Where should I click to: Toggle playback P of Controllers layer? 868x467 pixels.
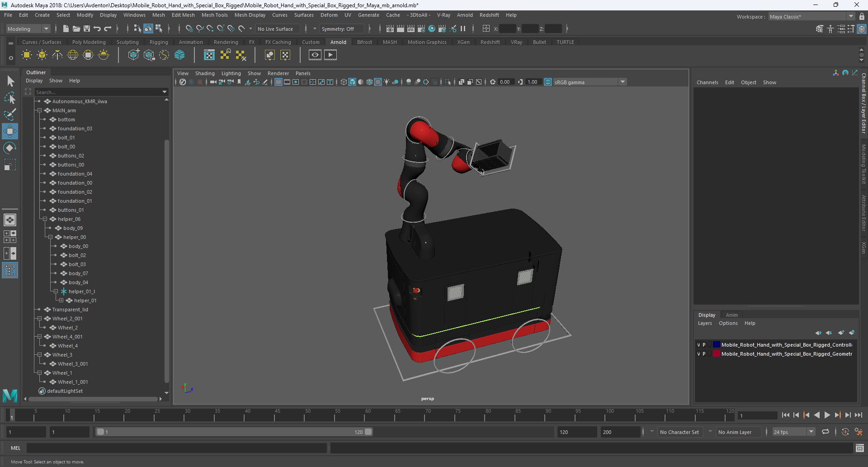[704, 345]
